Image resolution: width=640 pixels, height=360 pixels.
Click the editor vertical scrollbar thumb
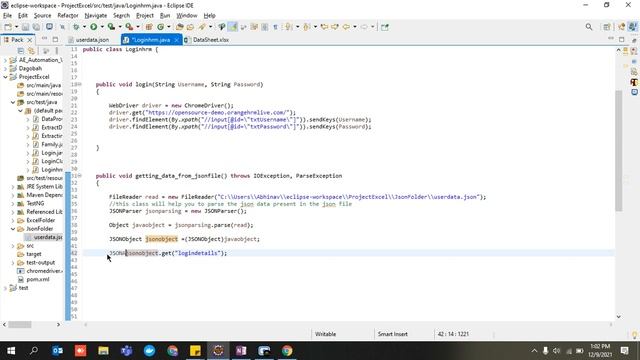click(619, 150)
